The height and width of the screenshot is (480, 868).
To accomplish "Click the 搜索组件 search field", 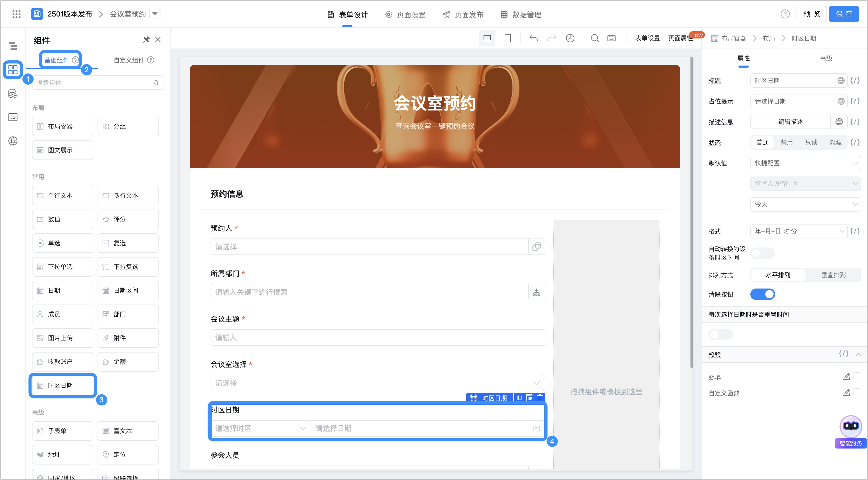I will coord(98,83).
